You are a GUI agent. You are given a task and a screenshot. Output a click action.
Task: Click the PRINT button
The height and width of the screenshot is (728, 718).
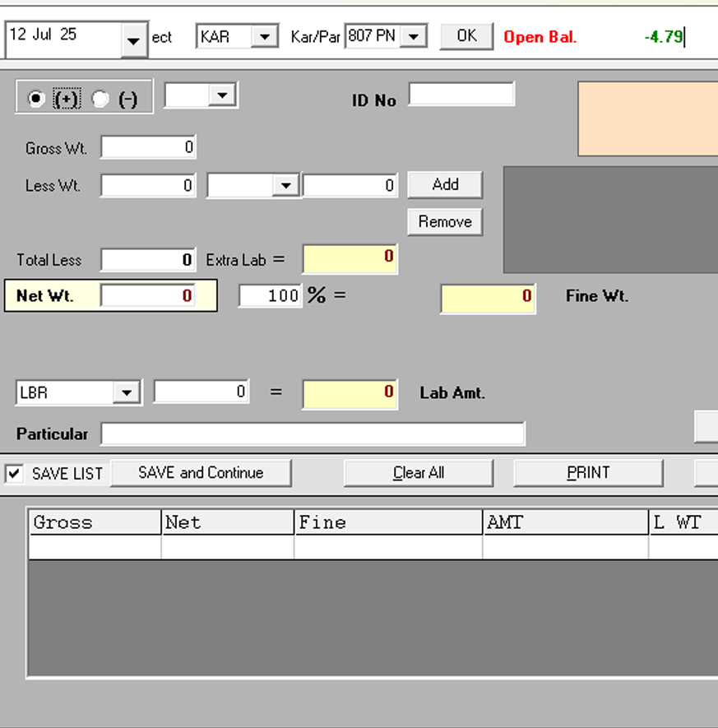pos(588,473)
